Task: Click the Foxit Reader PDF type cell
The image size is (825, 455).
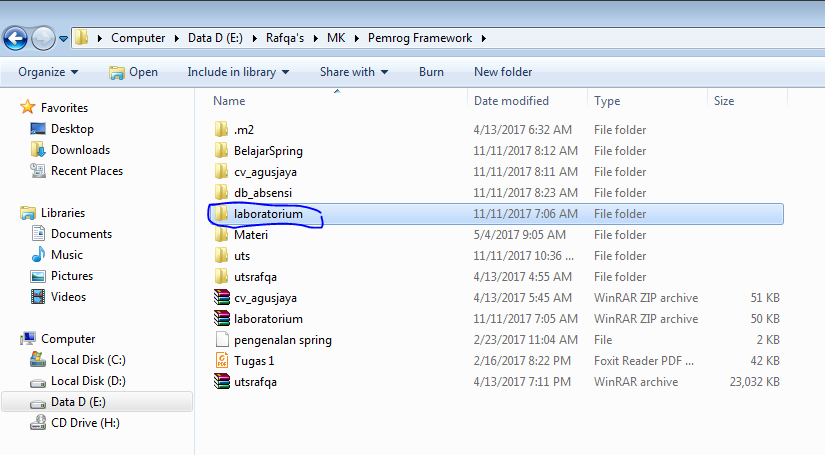Action: 644,361
